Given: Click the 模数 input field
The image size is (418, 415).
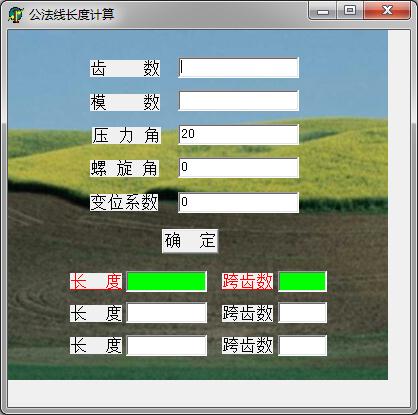Looking at the screenshot, I should pos(239,100).
